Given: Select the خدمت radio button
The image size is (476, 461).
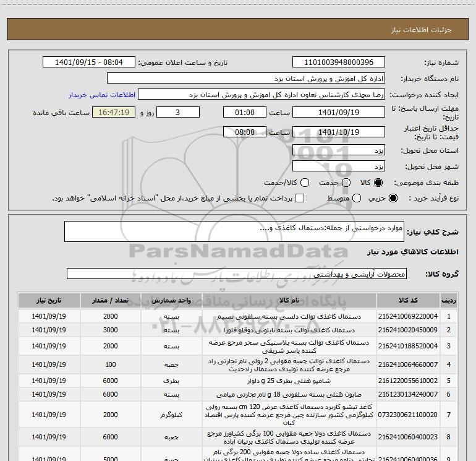Looking at the screenshot, I should pyautogui.click(x=346, y=183).
